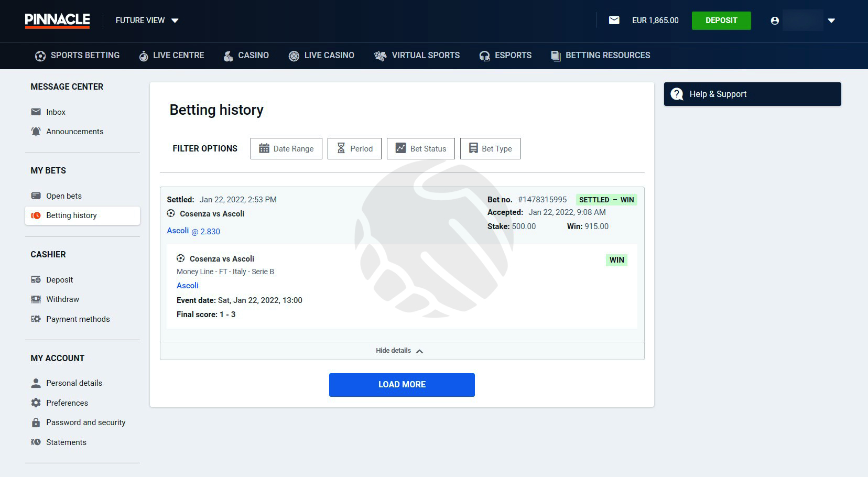Open Personal details

point(74,383)
